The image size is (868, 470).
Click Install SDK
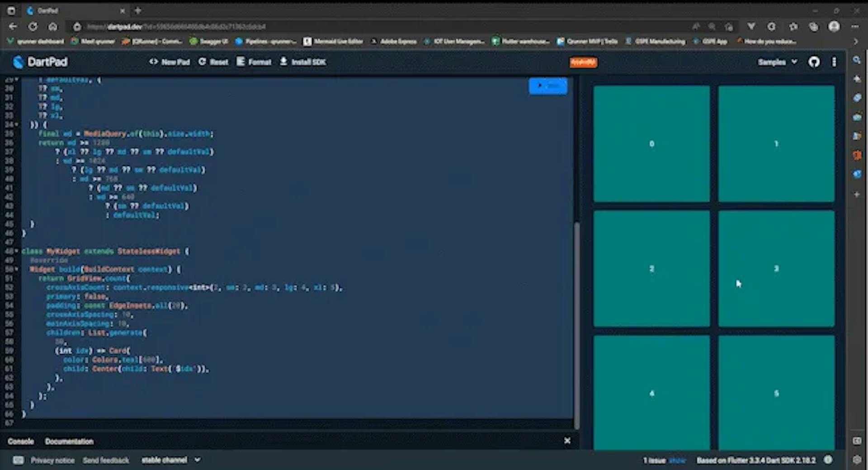[303, 62]
